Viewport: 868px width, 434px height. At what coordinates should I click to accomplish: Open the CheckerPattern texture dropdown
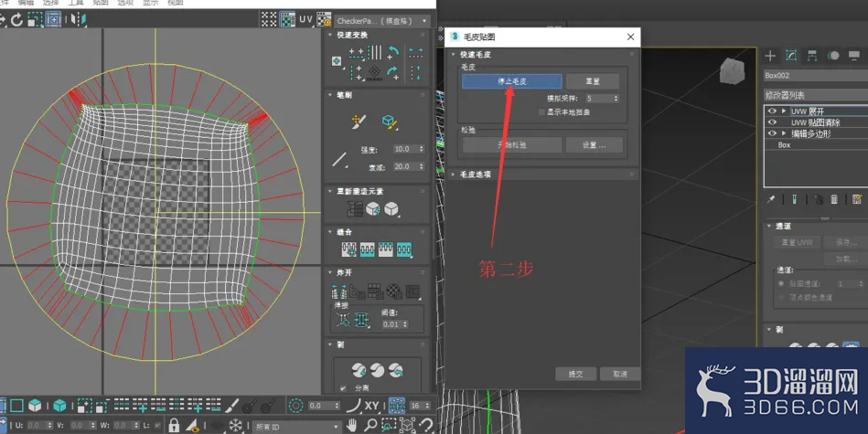[x=382, y=21]
